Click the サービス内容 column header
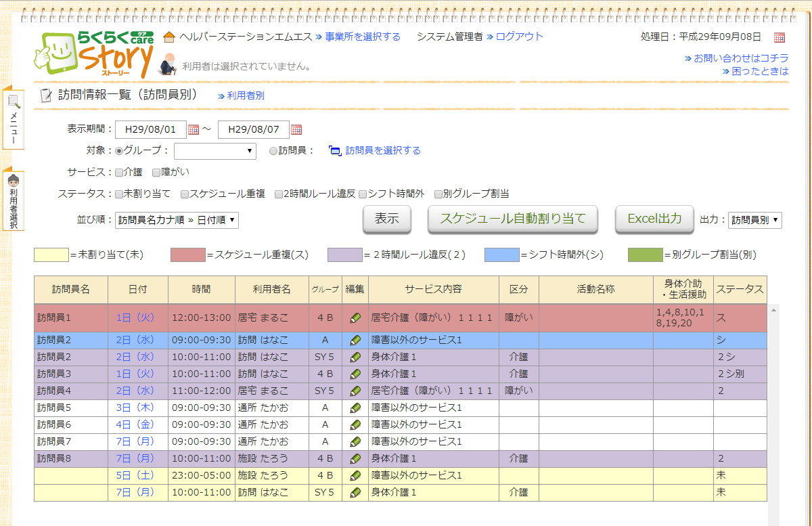Image resolution: width=812 pixels, height=526 pixels. click(x=434, y=289)
